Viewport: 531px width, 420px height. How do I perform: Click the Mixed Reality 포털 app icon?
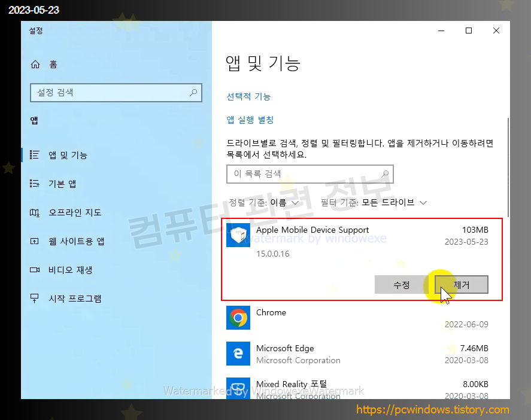pyautogui.click(x=238, y=388)
